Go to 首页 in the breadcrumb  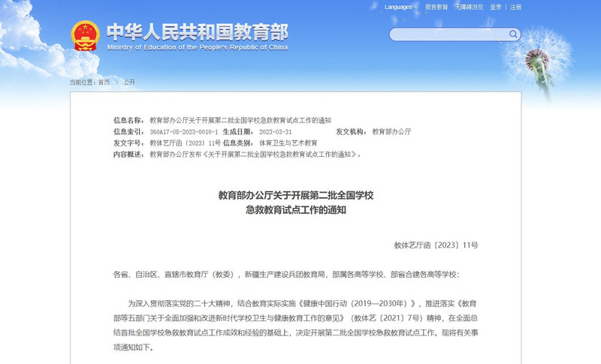104,82
